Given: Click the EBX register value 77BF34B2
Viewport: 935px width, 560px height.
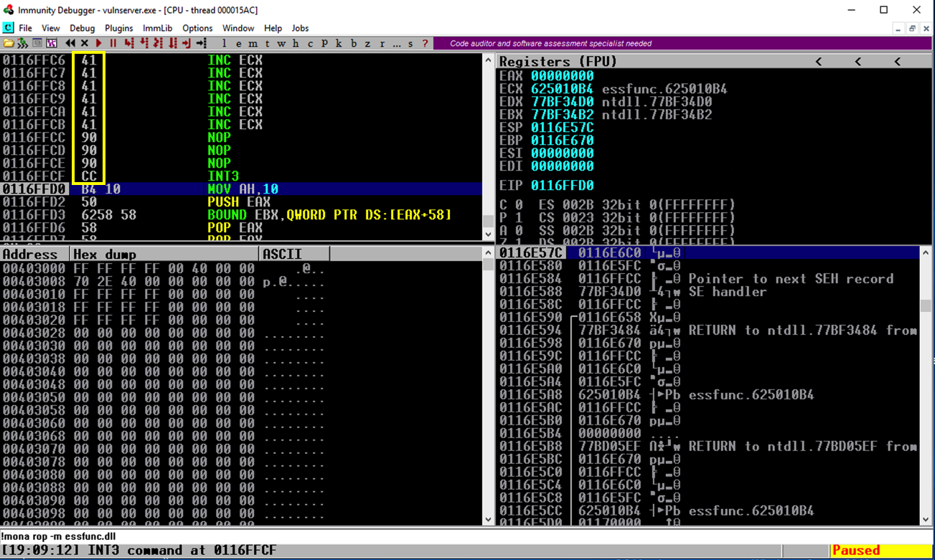Looking at the screenshot, I should [563, 114].
